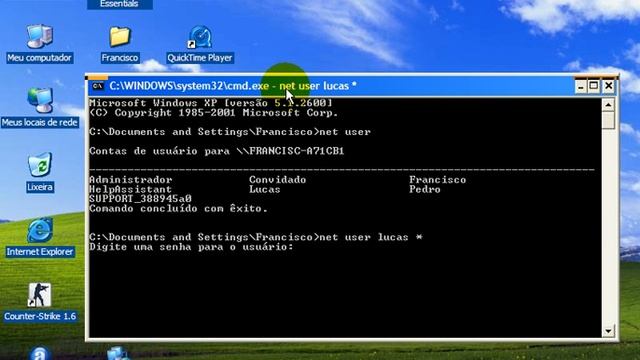The height and width of the screenshot is (360, 640).
Task: Click the Administrador account name
Action: pyautogui.click(x=131, y=180)
